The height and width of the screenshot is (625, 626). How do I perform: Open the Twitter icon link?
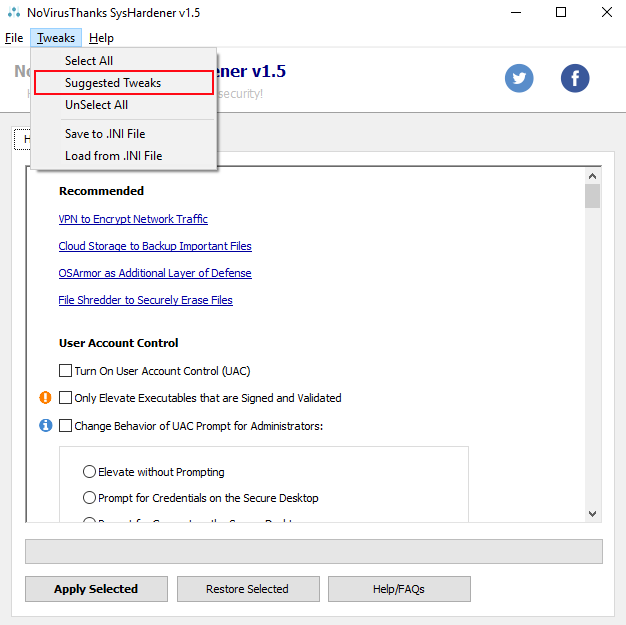(519, 78)
